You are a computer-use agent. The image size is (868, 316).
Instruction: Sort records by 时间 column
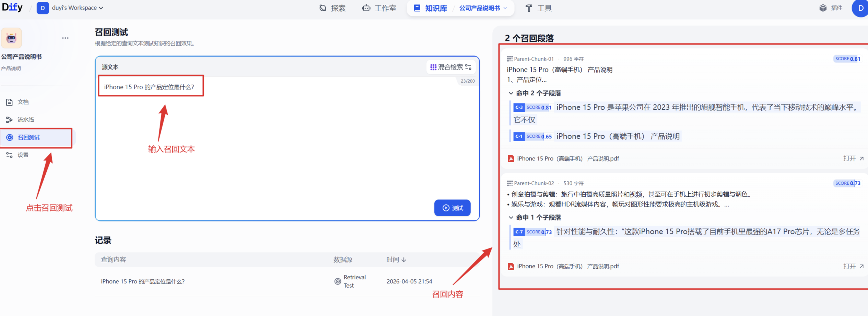[x=396, y=259]
